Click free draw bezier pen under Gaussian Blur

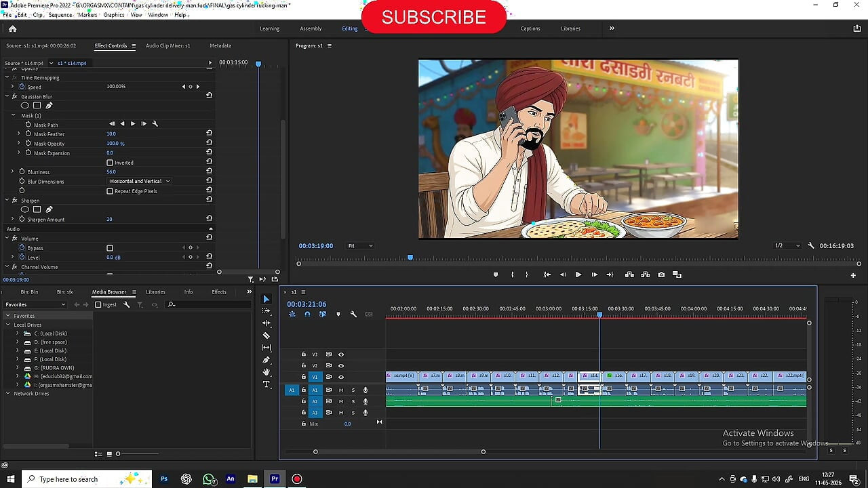click(x=49, y=106)
